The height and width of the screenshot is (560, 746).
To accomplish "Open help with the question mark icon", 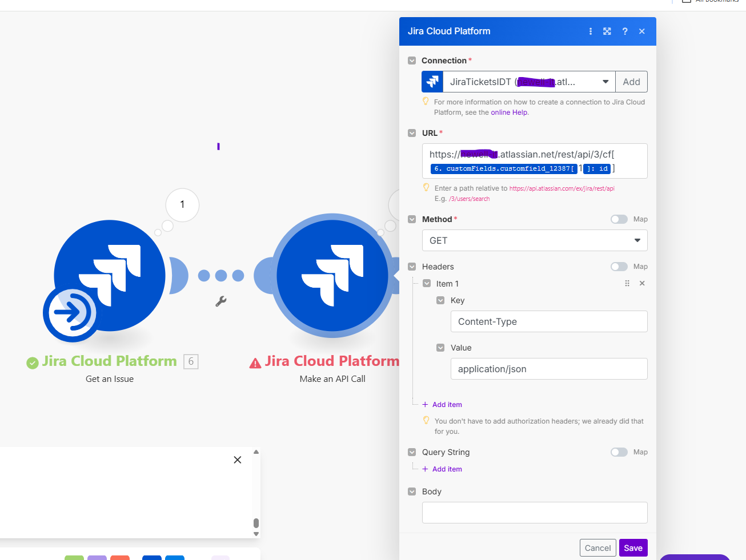I will pyautogui.click(x=625, y=31).
